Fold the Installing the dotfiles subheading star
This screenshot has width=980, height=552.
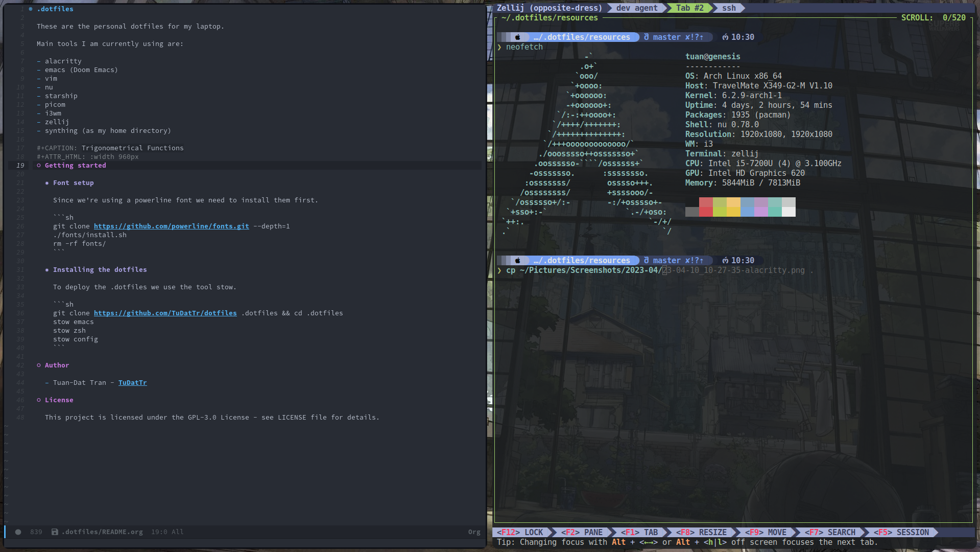[x=47, y=270]
